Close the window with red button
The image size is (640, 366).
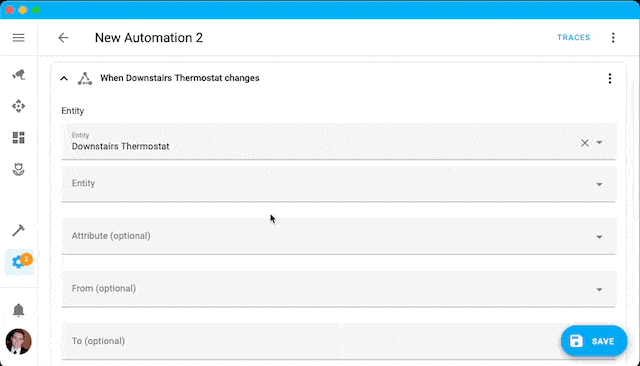click(x=10, y=10)
